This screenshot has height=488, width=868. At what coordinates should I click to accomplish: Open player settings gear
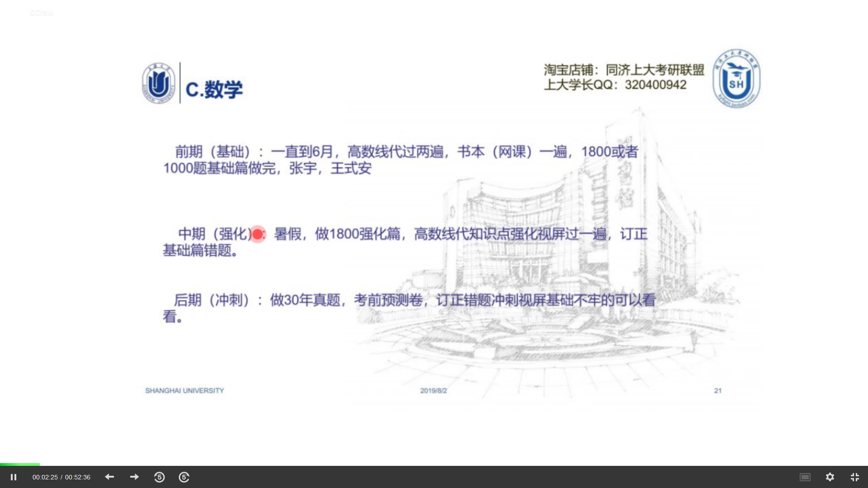[830, 477]
